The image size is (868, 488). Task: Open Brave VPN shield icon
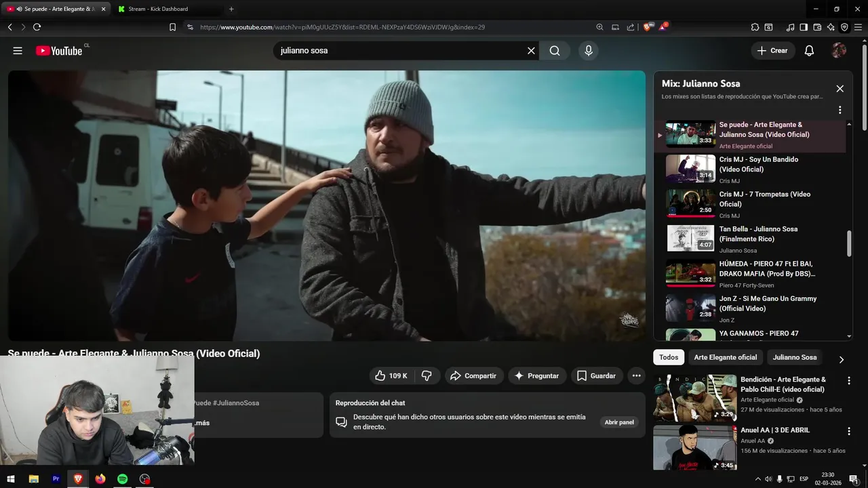[x=844, y=27]
